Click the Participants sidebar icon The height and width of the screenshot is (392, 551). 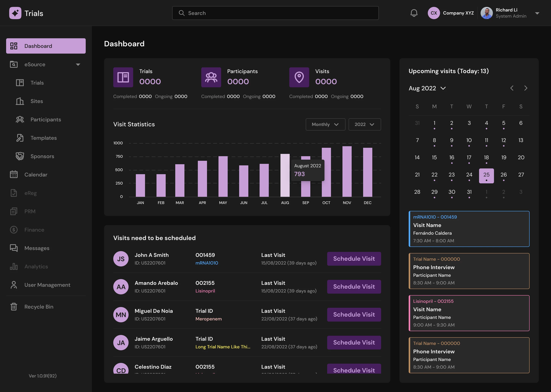(x=20, y=119)
